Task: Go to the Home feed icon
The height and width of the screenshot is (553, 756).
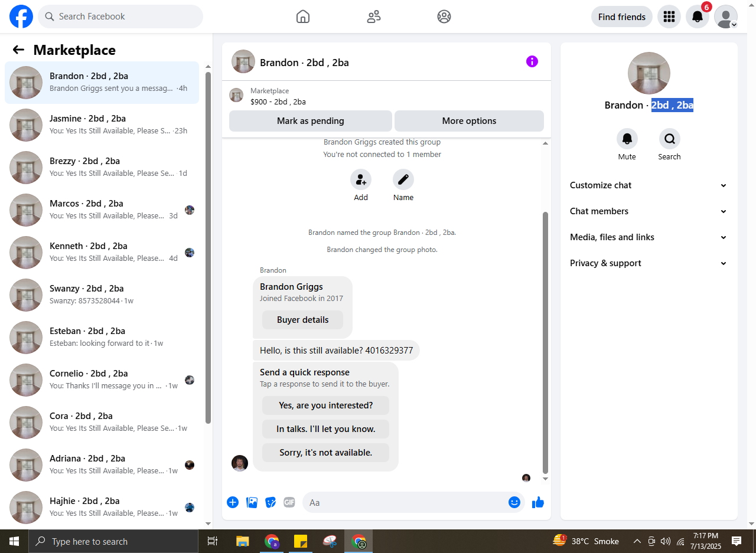Action: coord(303,17)
